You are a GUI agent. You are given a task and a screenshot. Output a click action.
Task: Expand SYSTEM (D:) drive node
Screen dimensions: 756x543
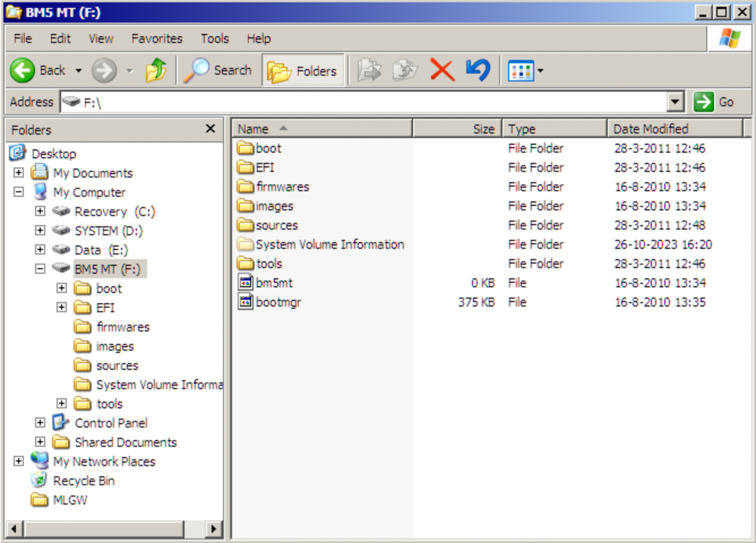click(40, 230)
